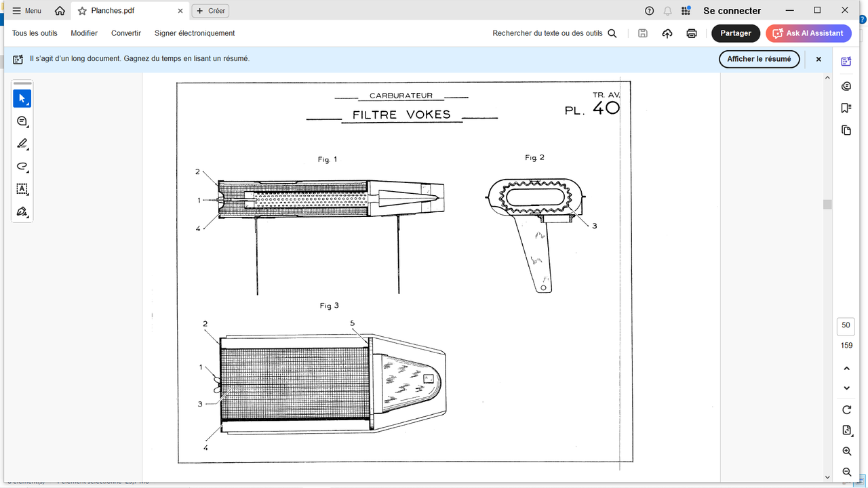
Task: Open the bookmarks panel icon
Action: [x=846, y=108]
